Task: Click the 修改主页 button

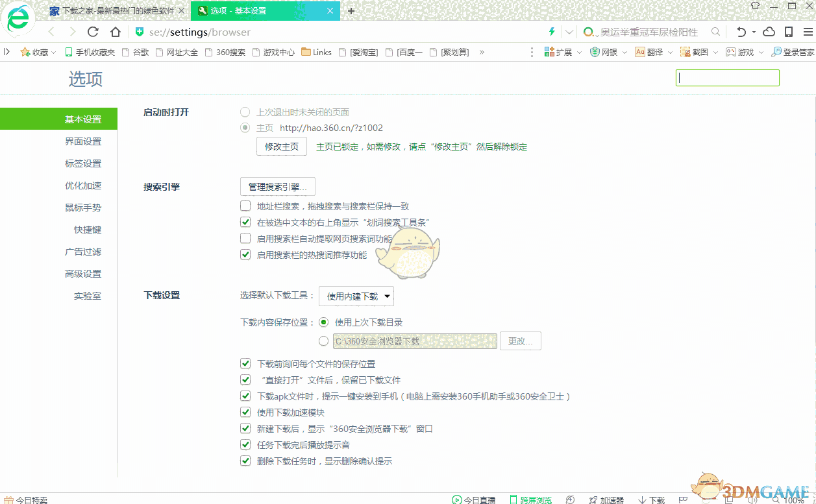Action: point(281,146)
